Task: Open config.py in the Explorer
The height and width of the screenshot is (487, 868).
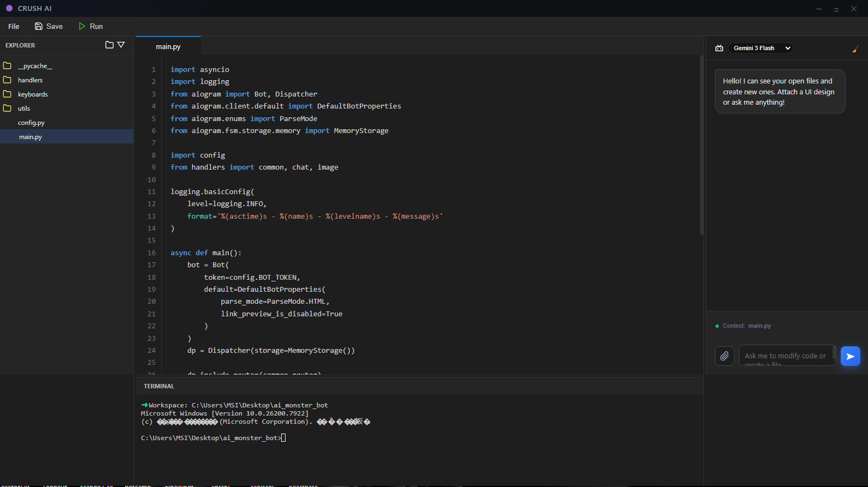Action: pos(31,123)
